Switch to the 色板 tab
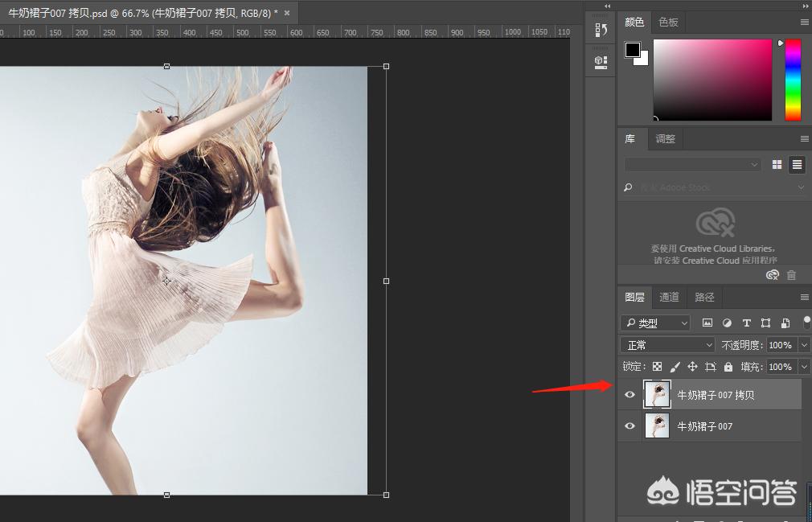The image size is (812, 522). point(668,23)
